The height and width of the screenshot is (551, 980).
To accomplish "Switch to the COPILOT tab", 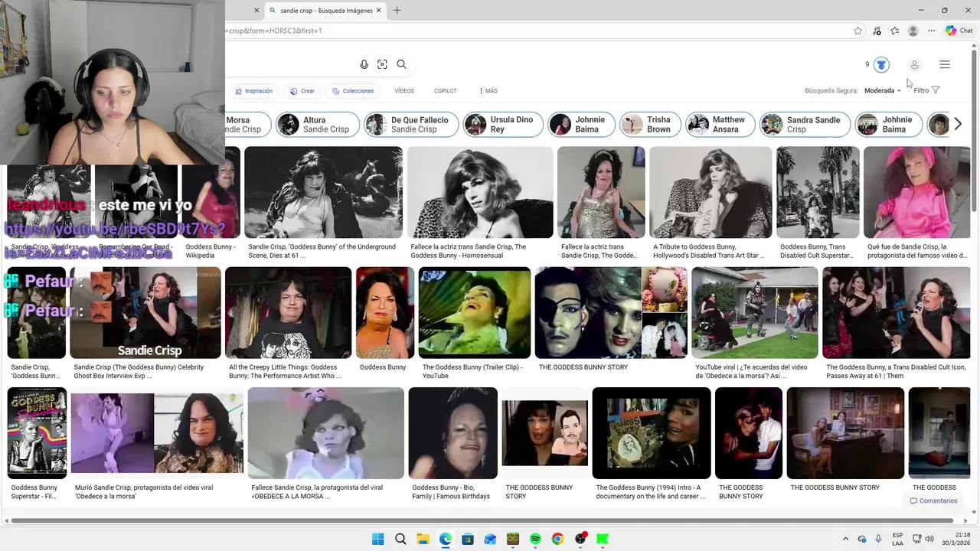I will (x=446, y=91).
